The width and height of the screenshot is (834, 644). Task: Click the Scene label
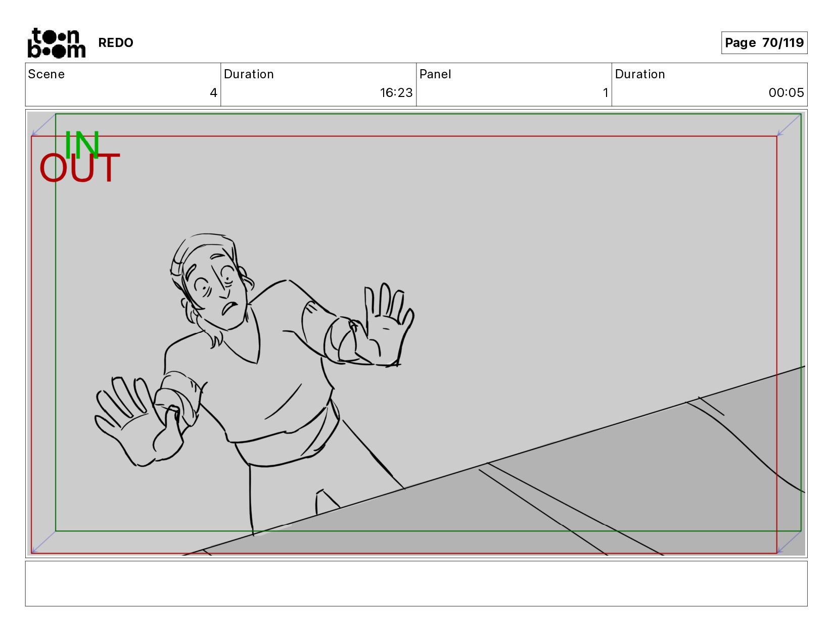pyautogui.click(x=47, y=74)
